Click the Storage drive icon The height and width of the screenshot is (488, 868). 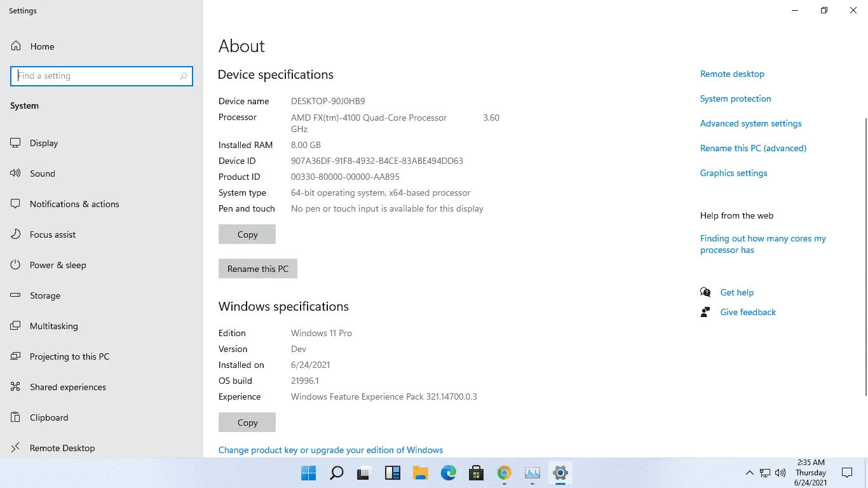(x=16, y=295)
